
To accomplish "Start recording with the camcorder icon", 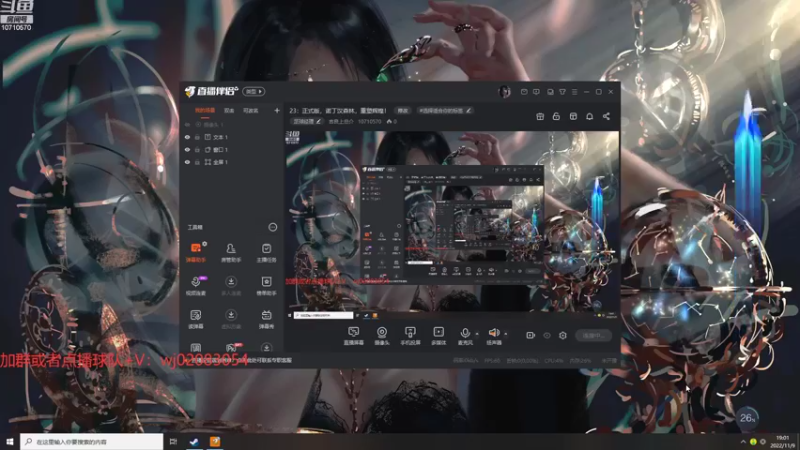I will 531,335.
